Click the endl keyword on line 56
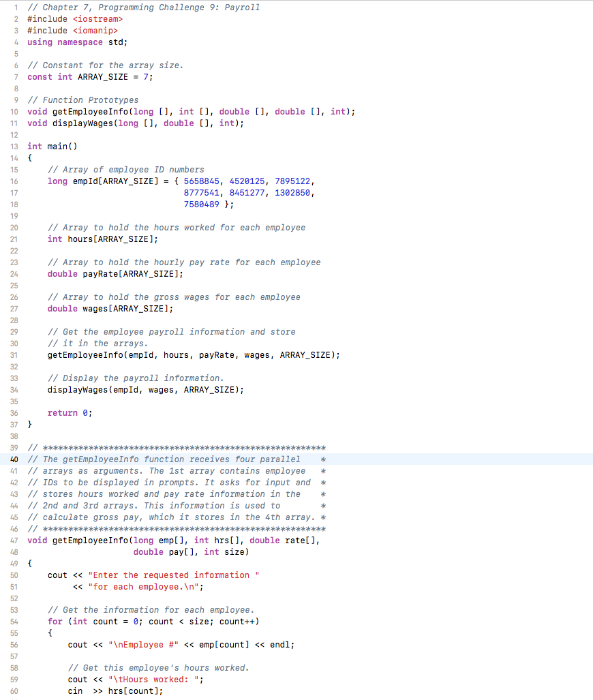 pyautogui.click(x=281, y=644)
